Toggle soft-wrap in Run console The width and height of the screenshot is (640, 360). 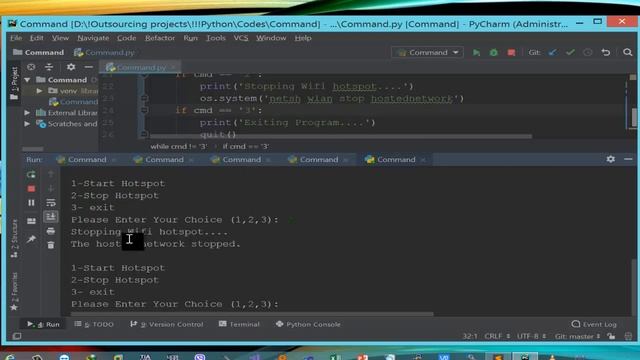(51, 202)
